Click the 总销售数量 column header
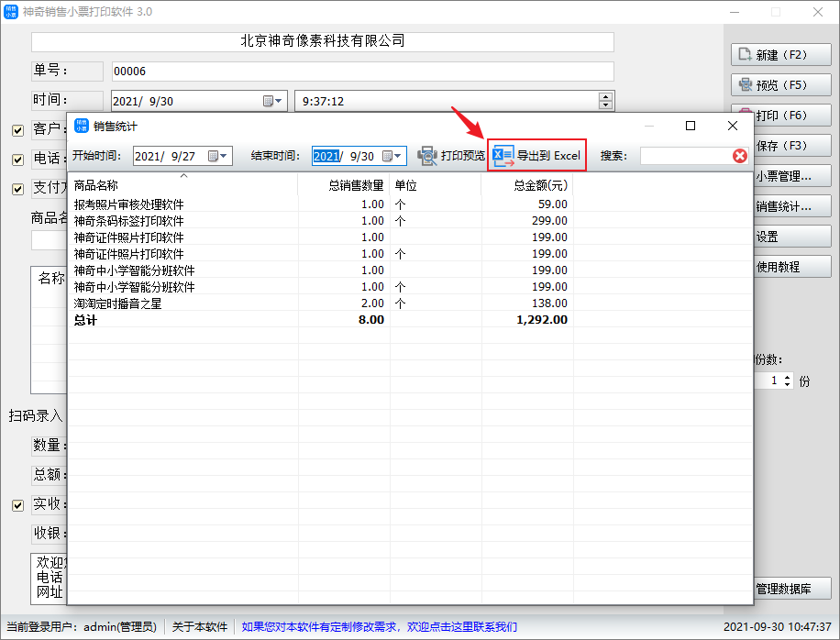Viewport: 840px width, 640px height. [344, 185]
